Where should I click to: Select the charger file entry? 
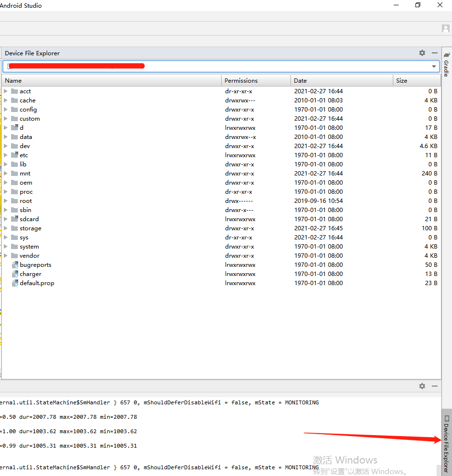[30, 274]
